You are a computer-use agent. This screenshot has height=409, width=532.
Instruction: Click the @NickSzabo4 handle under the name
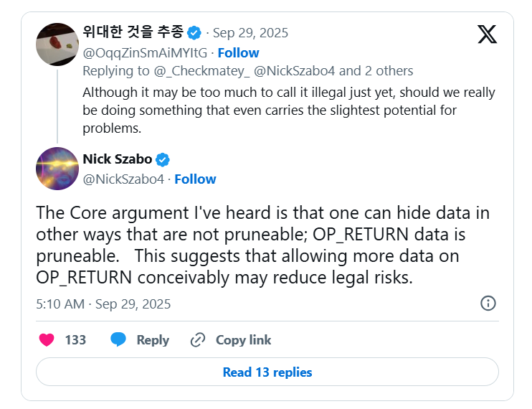123,179
